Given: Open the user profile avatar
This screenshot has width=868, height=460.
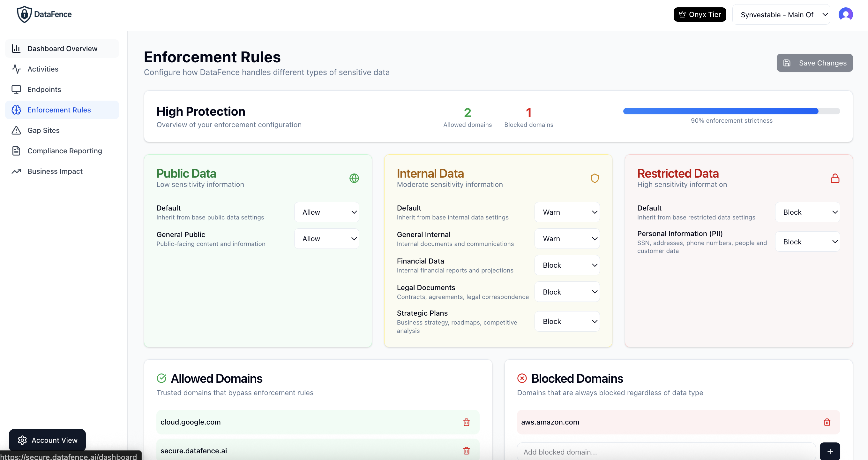Looking at the screenshot, I should pos(845,14).
